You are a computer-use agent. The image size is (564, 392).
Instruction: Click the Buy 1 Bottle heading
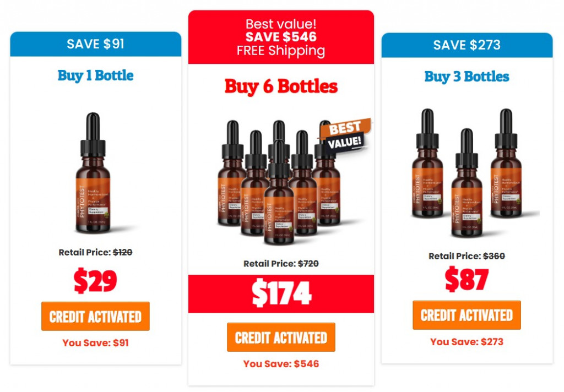95,75
